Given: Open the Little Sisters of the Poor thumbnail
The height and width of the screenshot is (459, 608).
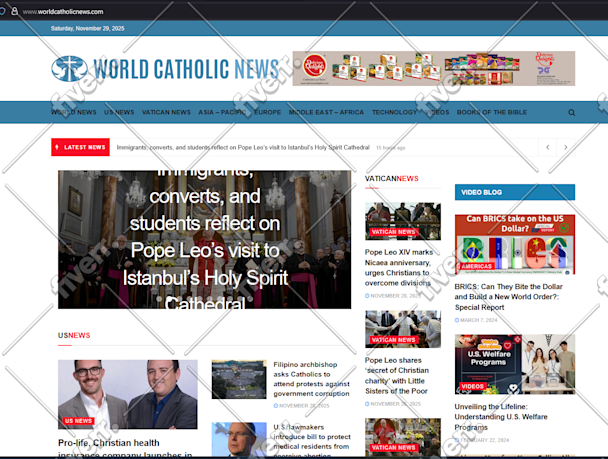Looking at the screenshot, I should pyautogui.click(x=403, y=329).
